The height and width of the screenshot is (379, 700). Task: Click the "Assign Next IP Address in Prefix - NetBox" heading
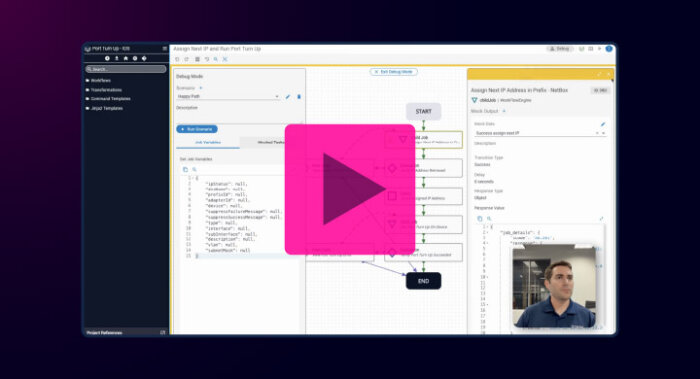(519, 90)
